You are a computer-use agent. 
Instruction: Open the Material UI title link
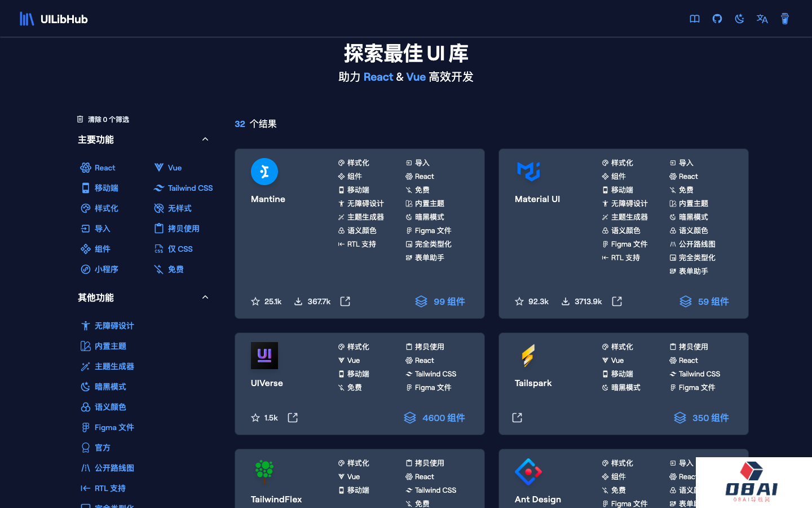click(x=537, y=199)
